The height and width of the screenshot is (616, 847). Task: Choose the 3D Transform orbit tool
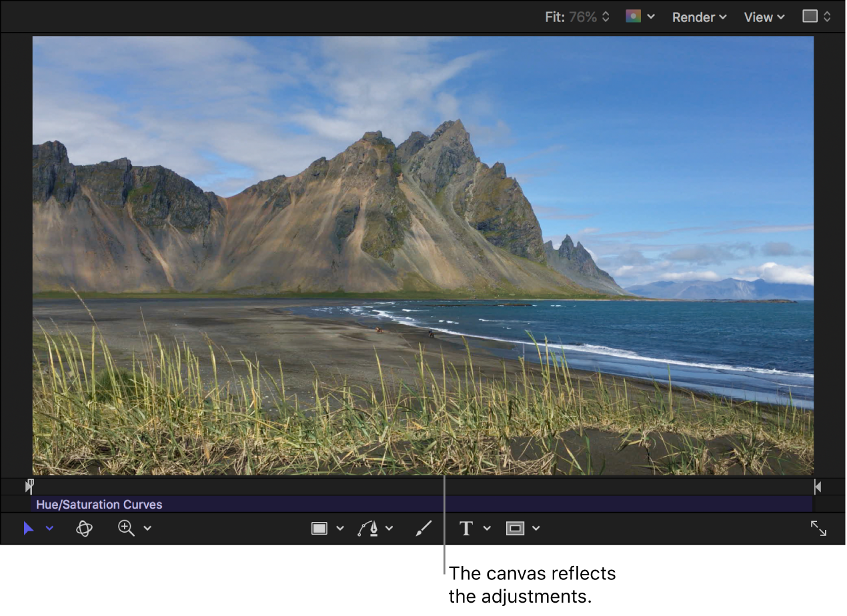point(84,529)
